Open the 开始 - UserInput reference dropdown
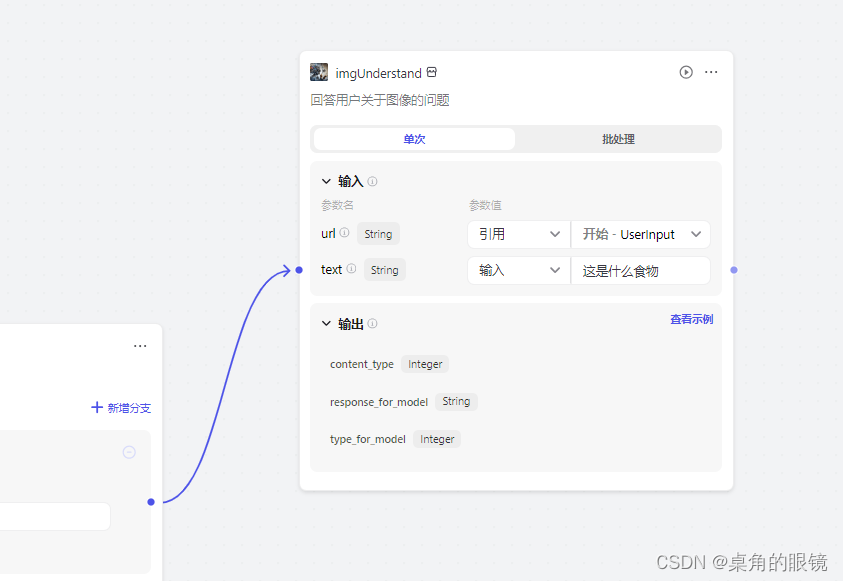 coord(641,234)
